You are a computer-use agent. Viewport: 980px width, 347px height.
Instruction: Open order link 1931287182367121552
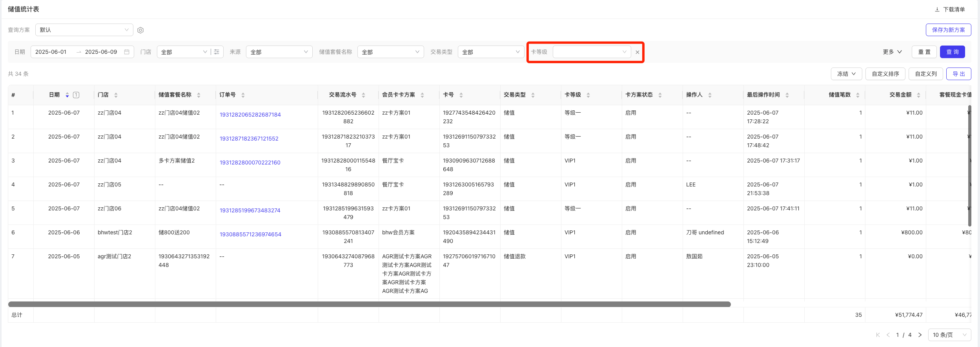(249, 139)
